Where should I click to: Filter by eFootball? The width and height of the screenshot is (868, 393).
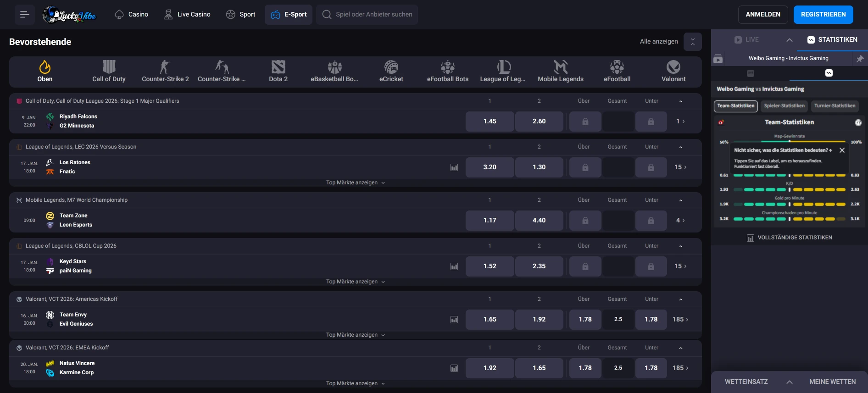[x=617, y=72]
